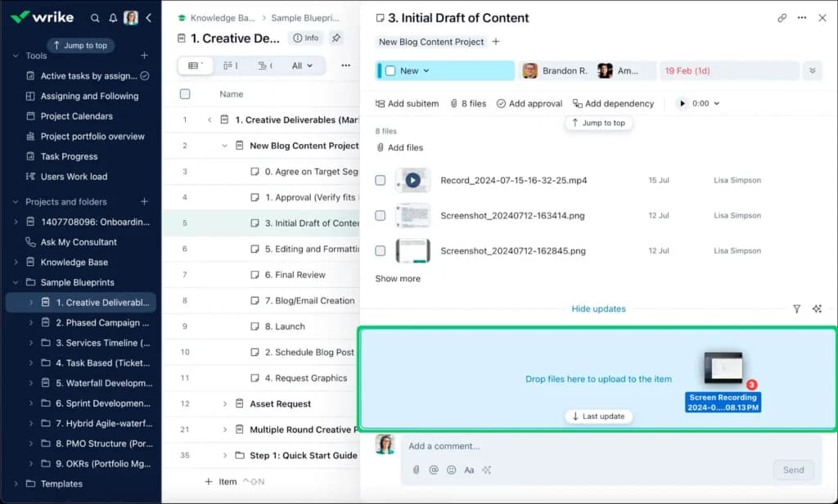The width and height of the screenshot is (838, 504).
Task: Open Task Progress in the sidebar
Action: pyautogui.click(x=69, y=156)
